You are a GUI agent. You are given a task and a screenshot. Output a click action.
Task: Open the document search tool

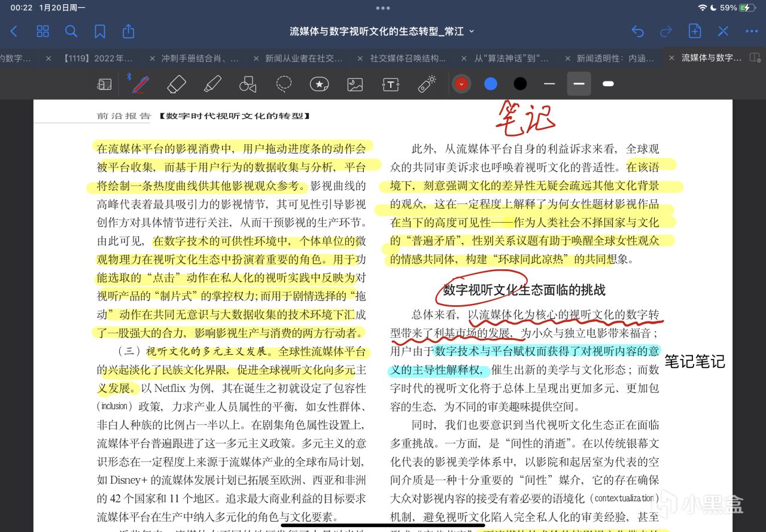pos(71,31)
